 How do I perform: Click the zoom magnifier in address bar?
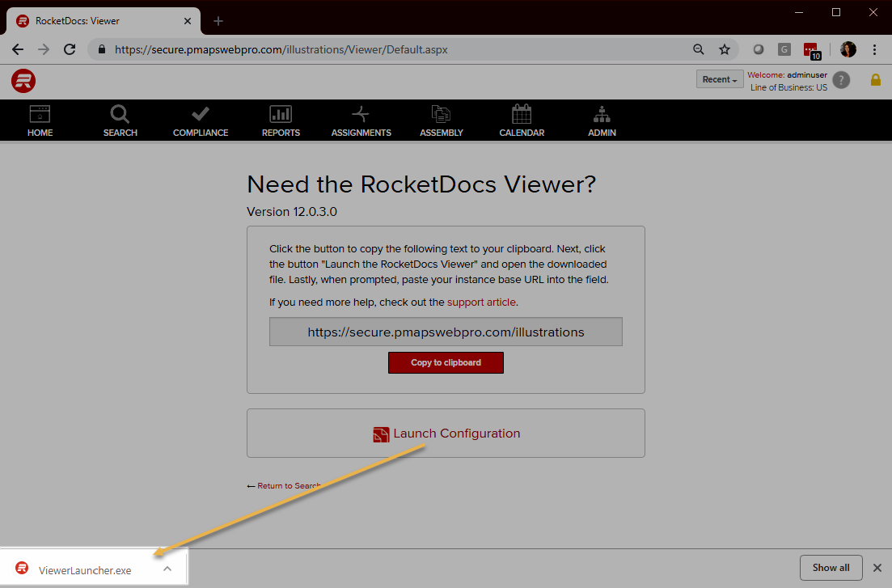pyautogui.click(x=699, y=49)
